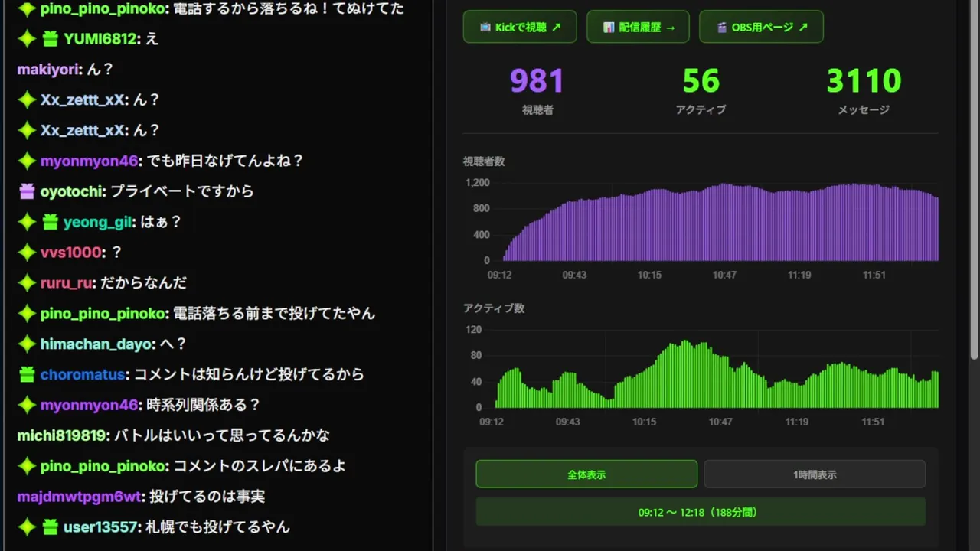This screenshot has height=551, width=980.
Task: Click the 120 axis label on active chart
Action: click(x=473, y=330)
